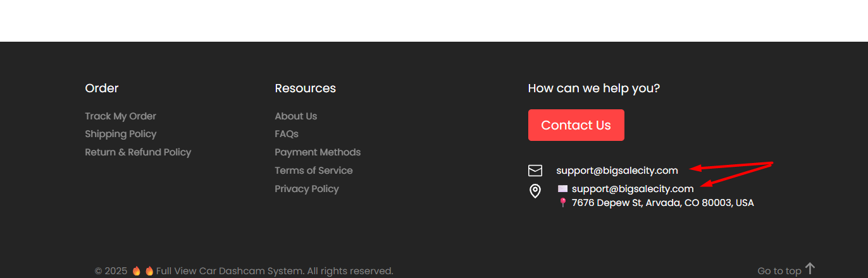The image size is (868, 278).
Task: Click the small envelope emoji before the second email
Action: pyautogui.click(x=562, y=189)
